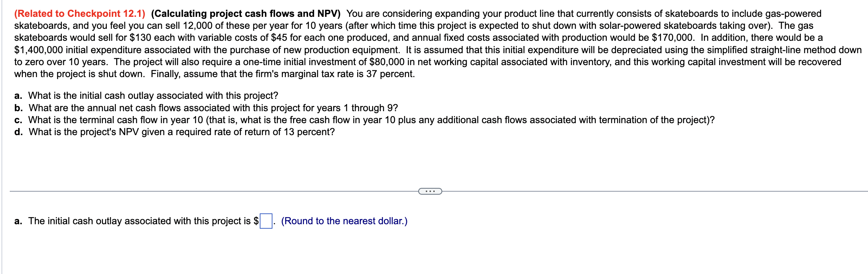The height and width of the screenshot is (274, 868).
Task: Click the dollar sign before the answer box
Action: pyautogui.click(x=256, y=221)
